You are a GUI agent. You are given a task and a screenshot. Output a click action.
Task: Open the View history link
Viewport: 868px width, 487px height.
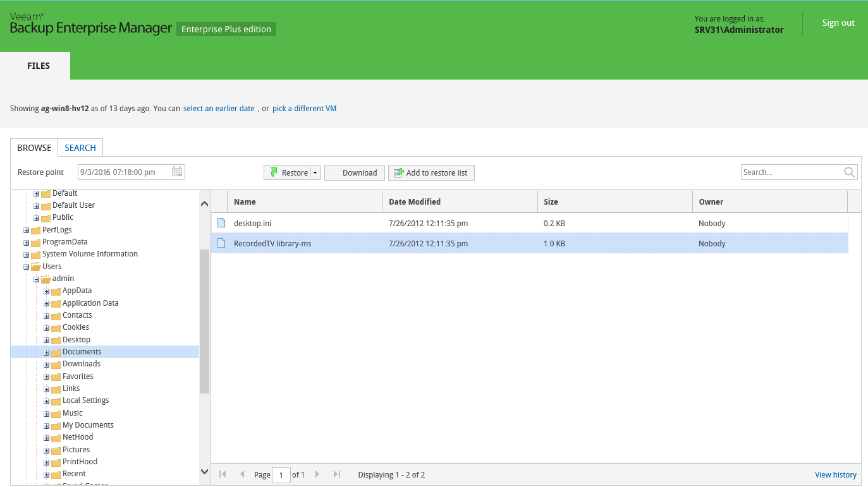836,475
